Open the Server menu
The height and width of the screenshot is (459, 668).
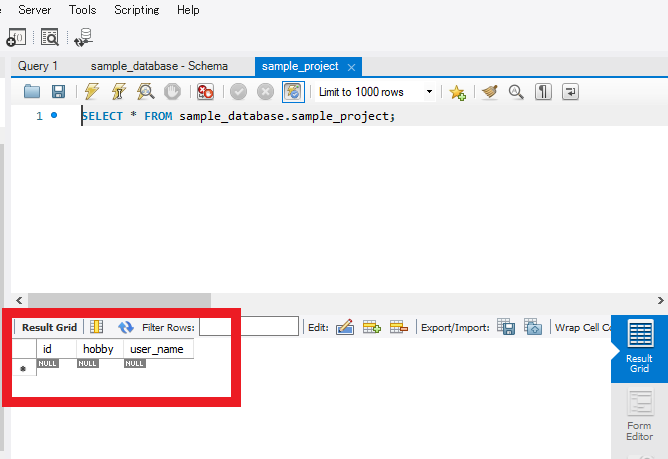35,10
